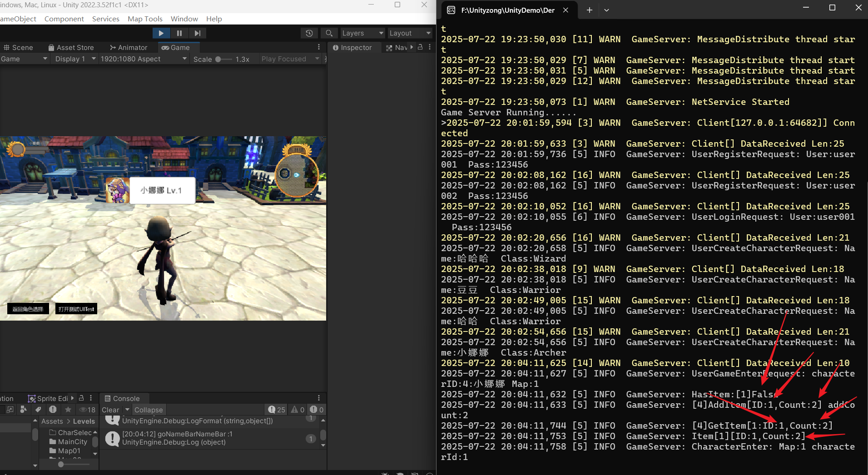The height and width of the screenshot is (475, 868).
Task: Open the Layout dropdown
Action: tap(410, 33)
